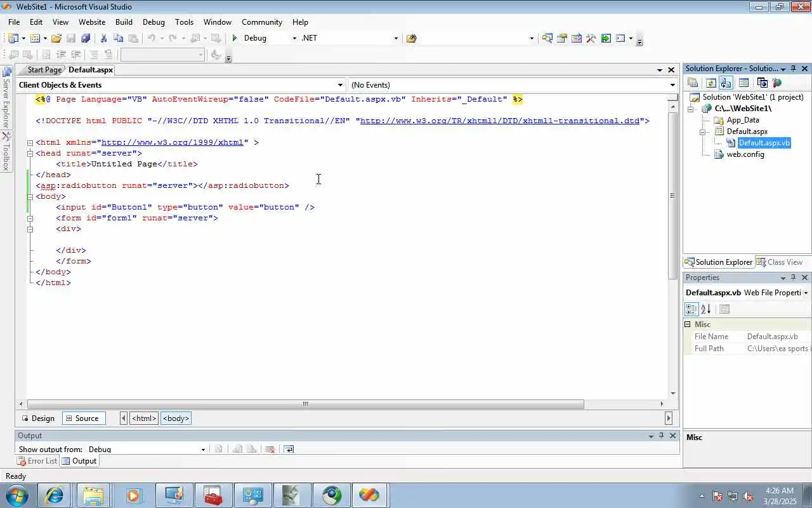Switch to Design view
812x508 pixels.
[x=38, y=418]
